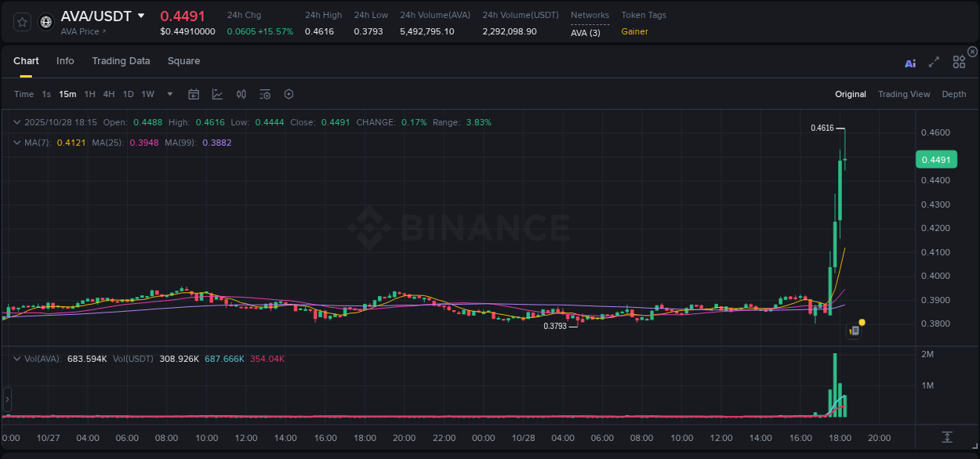Click the collapse arrow beside the volume panel
The width and height of the screenshot is (980, 459).
(x=6, y=399)
